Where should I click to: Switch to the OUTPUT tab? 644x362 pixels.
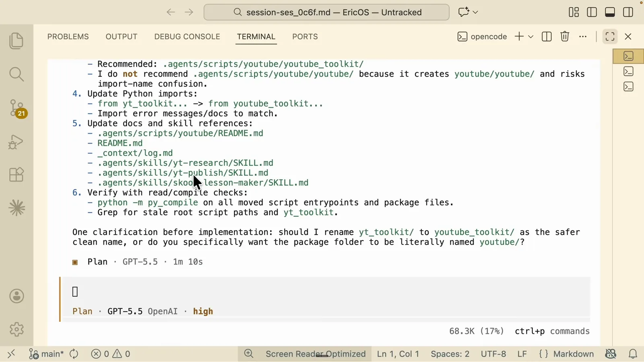(x=122, y=37)
